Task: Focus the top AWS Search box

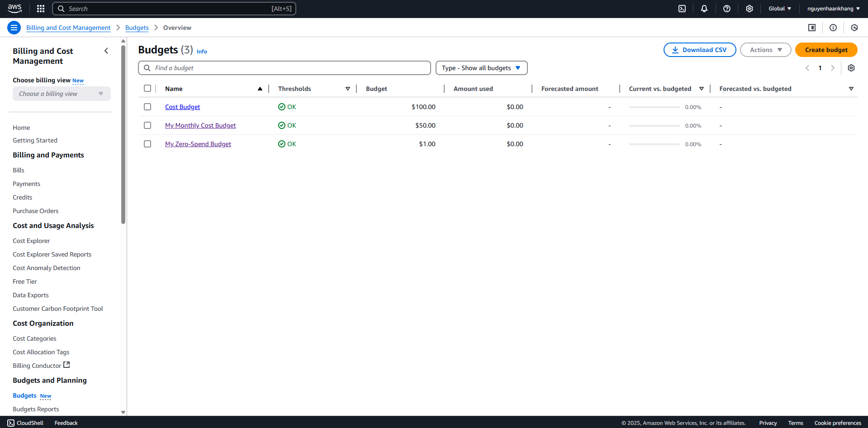Action: point(174,9)
